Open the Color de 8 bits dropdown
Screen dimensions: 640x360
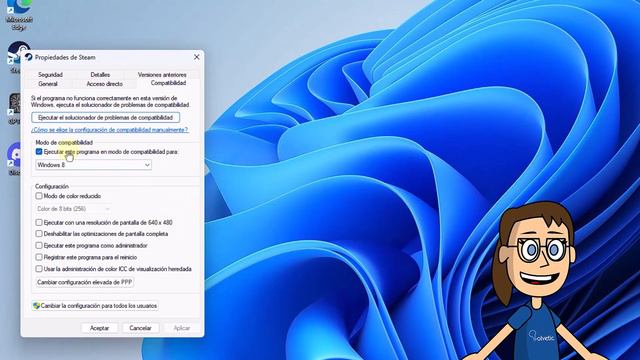pos(73,209)
